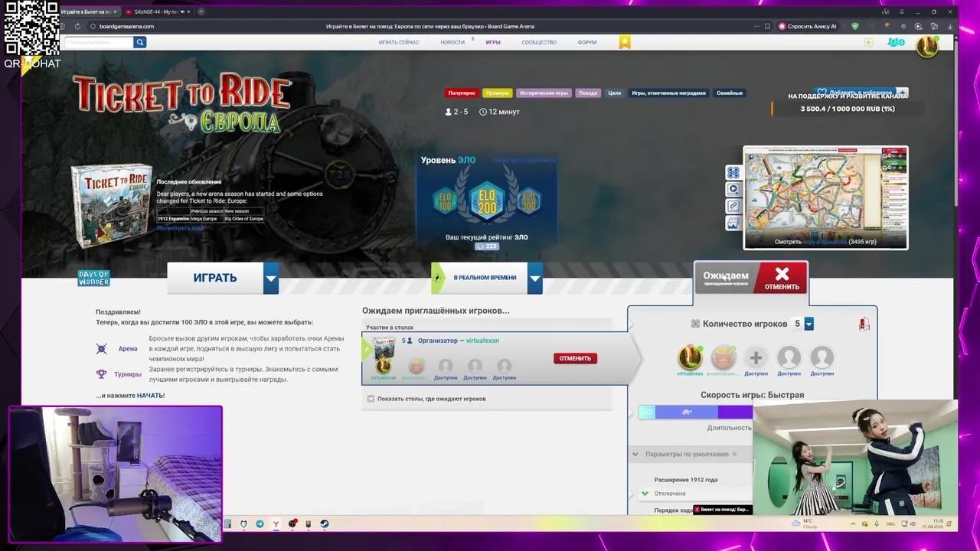This screenshot has height=551, width=980.
Task: Click the purple segment of the game speed bar
Action: coord(735,412)
